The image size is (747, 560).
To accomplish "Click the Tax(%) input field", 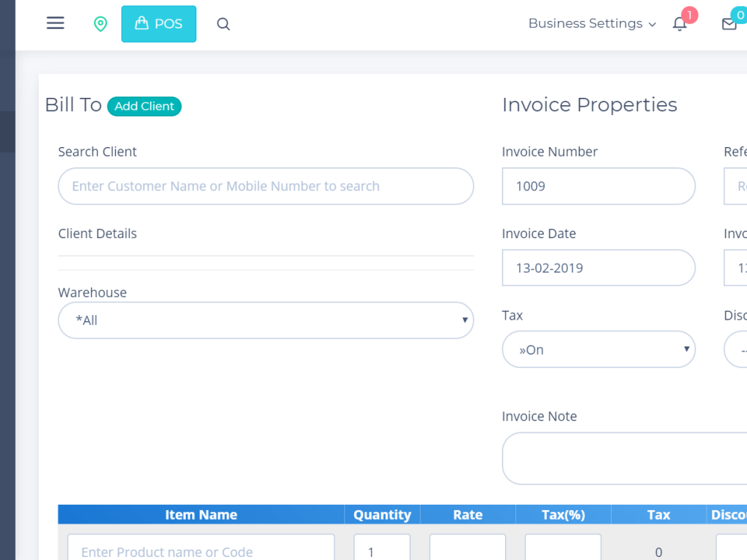I will pyautogui.click(x=563, y=547).
